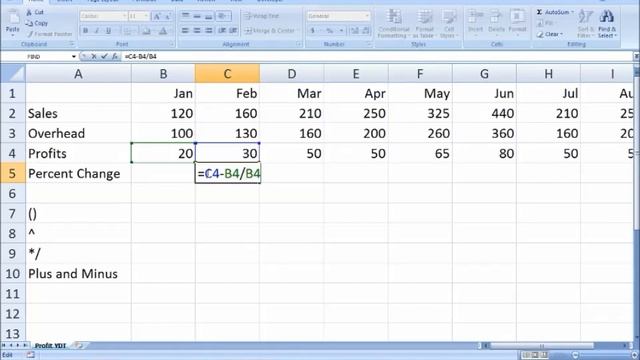The width and height of the screenshot is (640, 360).
Task: Click the Jun sales value 440
Action: 484,113
